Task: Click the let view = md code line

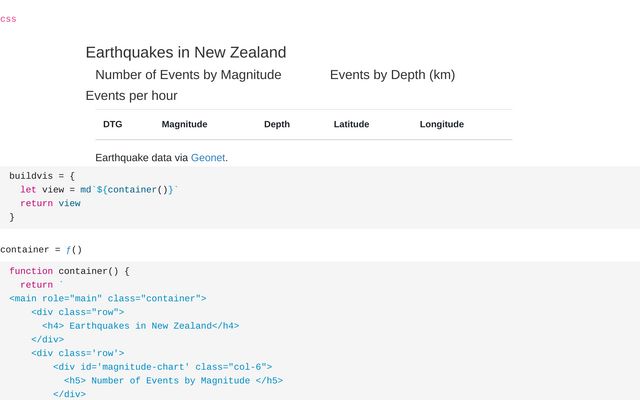Action: coord(99,189)
